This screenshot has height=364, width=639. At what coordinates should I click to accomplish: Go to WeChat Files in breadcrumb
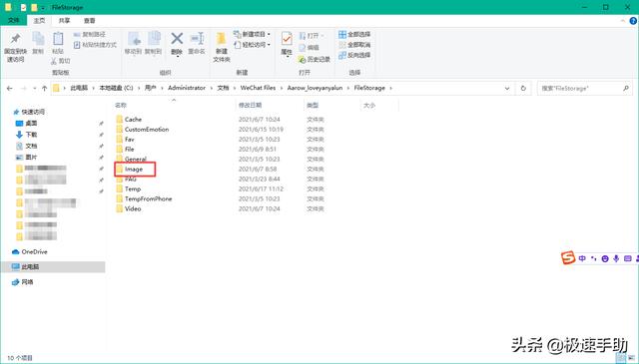click(258, 88)
